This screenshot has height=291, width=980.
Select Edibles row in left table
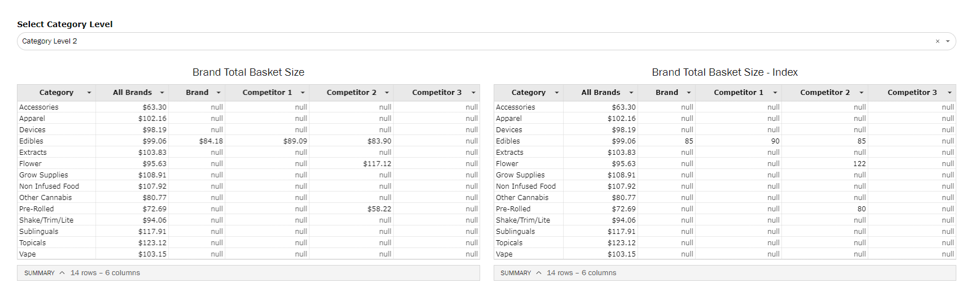coord(32,141)
